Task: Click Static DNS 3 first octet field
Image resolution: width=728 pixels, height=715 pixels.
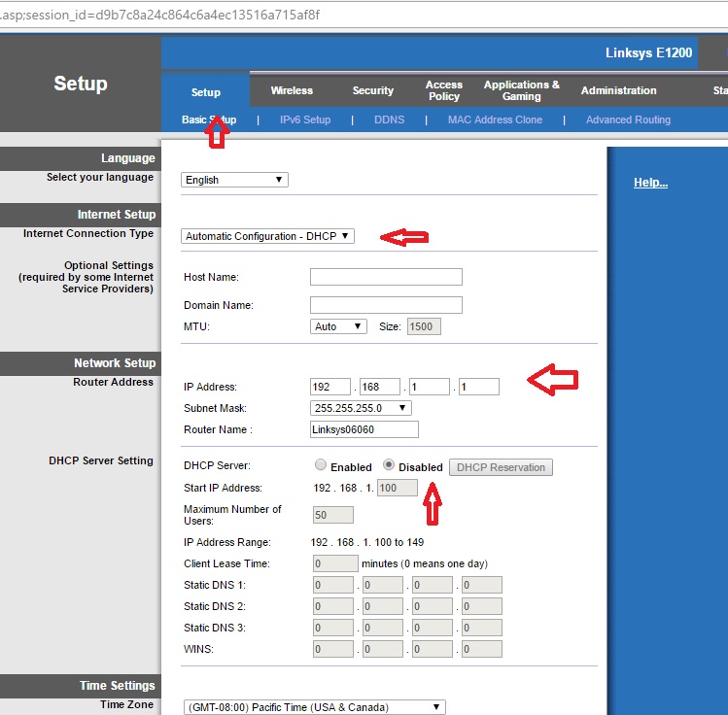Action: point(332,628)
